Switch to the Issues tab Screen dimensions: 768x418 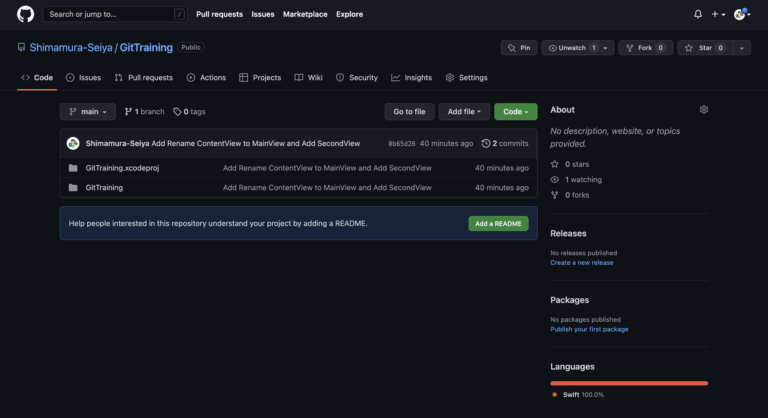tap(83, 77)
